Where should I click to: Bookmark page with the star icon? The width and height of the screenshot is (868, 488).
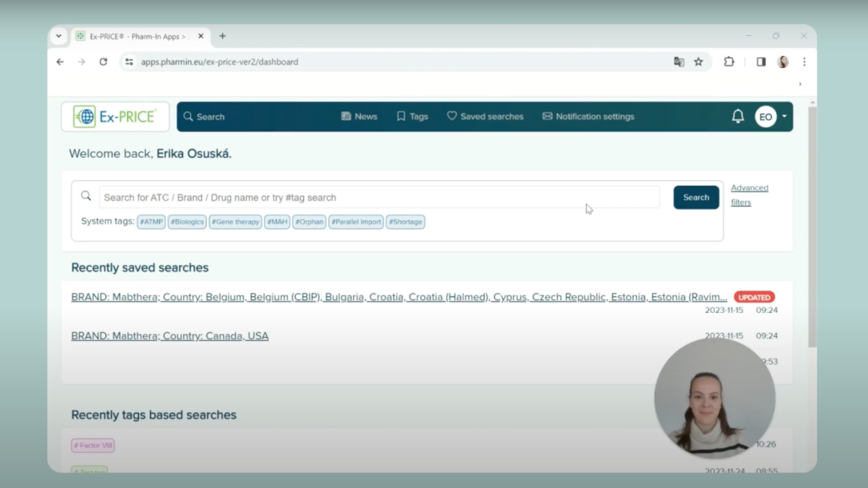click(698, 62)
